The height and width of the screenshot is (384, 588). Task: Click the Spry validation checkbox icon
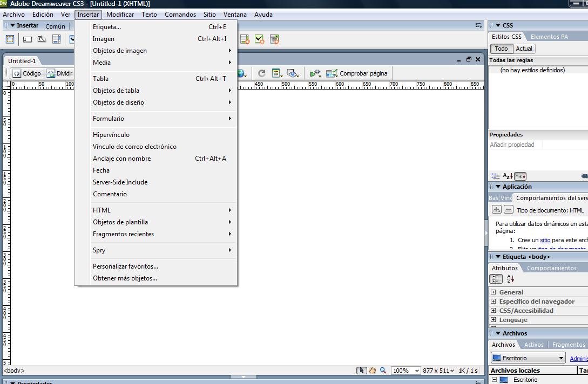[260, 39]
